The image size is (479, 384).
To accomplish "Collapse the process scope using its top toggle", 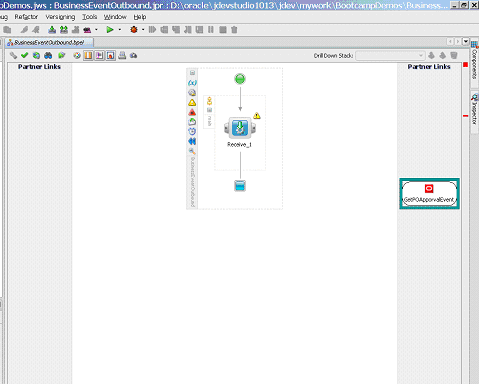I will 192,73.
